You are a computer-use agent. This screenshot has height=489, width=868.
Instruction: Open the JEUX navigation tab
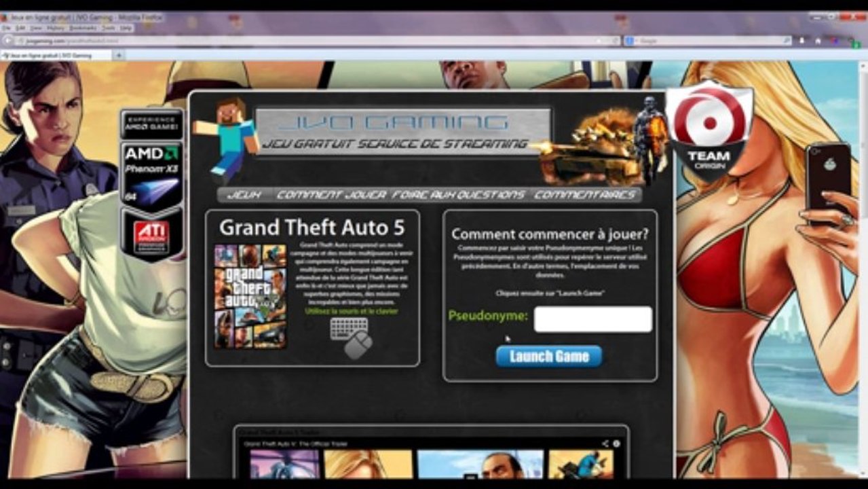point(244,195)
